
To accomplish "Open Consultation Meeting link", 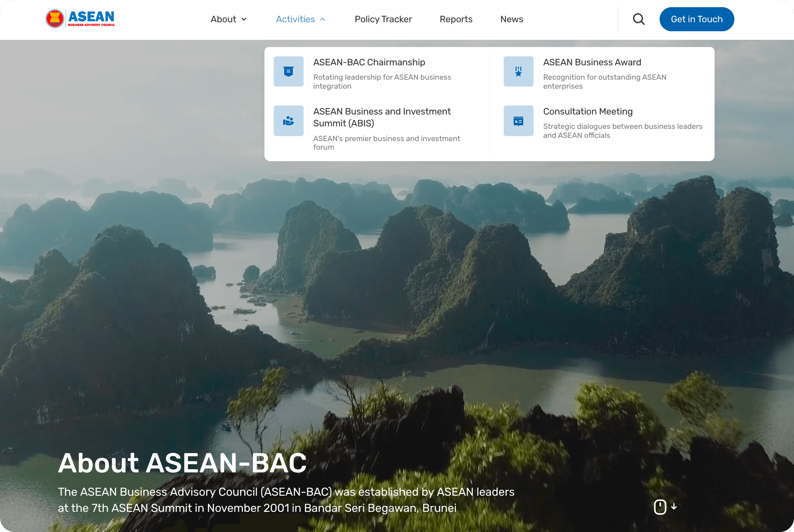I will tap(588, 111).
